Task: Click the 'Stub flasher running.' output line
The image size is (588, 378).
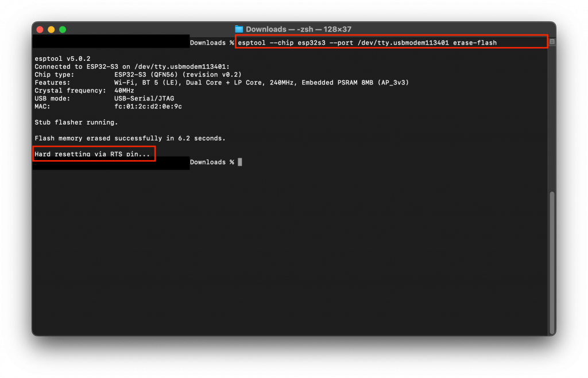Action: (x=76, y=122)
